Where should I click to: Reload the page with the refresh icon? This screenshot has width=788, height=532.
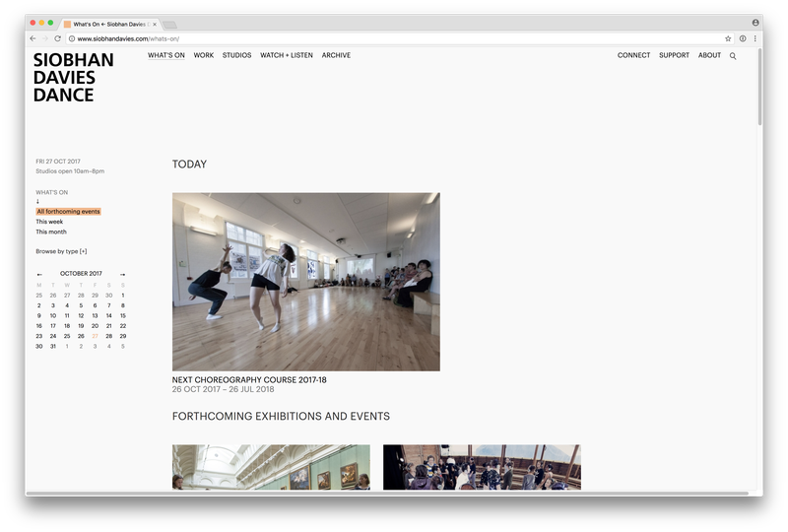58,38
